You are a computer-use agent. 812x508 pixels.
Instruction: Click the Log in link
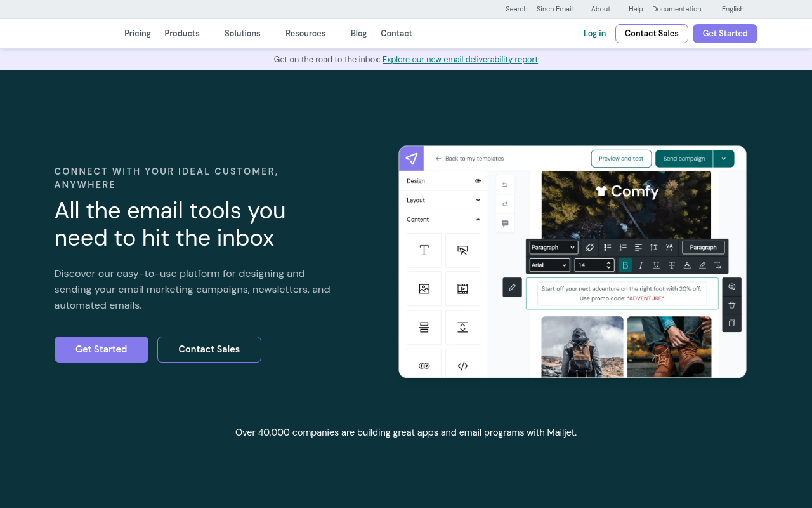pos(594,34)
